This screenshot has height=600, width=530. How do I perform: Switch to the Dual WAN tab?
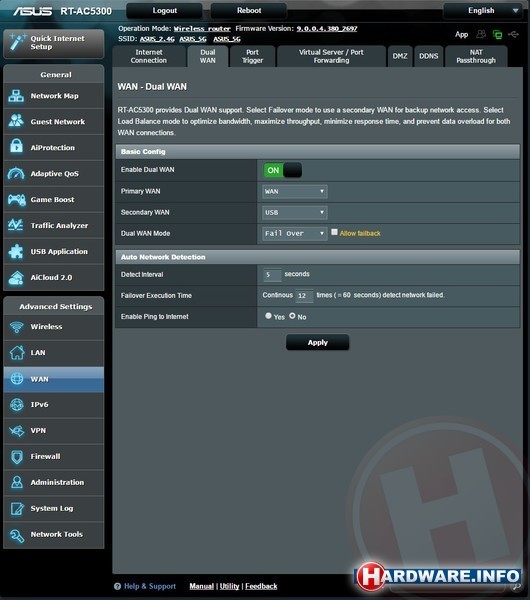[x=208, y=56]
